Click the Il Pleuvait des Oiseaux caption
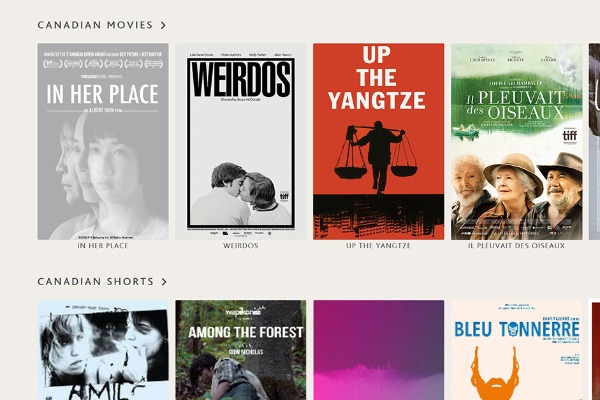 [x=517, y=246]
